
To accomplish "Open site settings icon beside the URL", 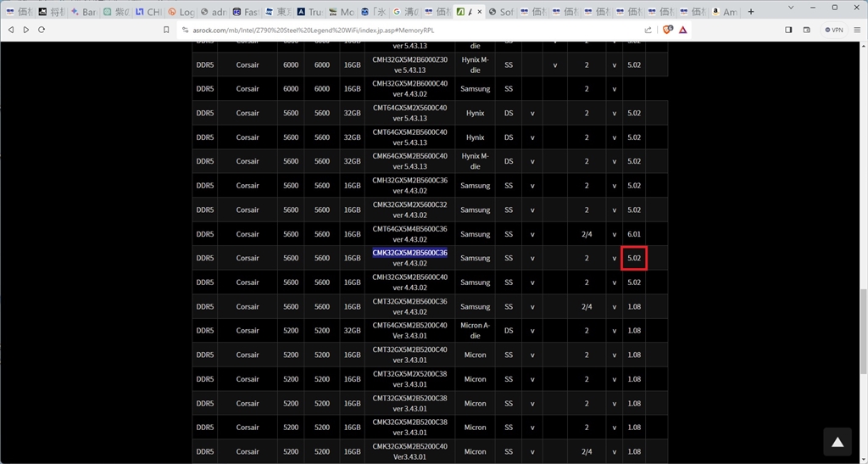I will coord(184,30).
